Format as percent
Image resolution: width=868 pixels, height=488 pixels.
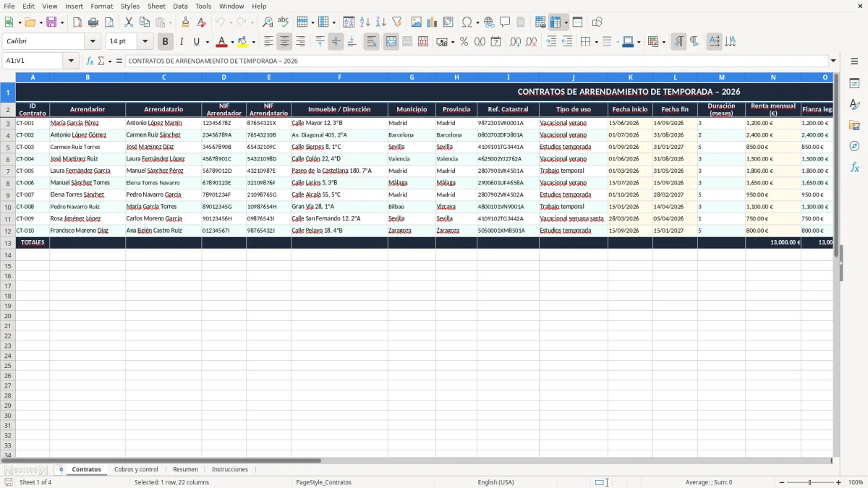click(464, 42)
